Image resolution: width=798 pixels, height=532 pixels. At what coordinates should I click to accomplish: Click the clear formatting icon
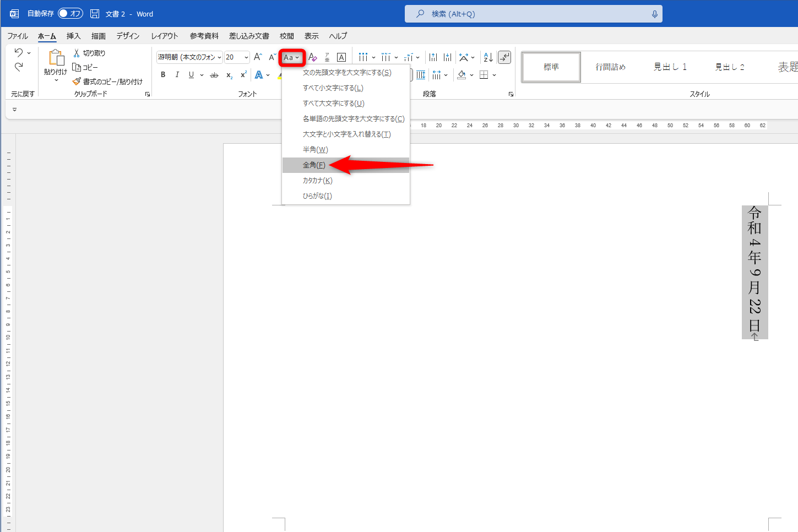point(312,57)
